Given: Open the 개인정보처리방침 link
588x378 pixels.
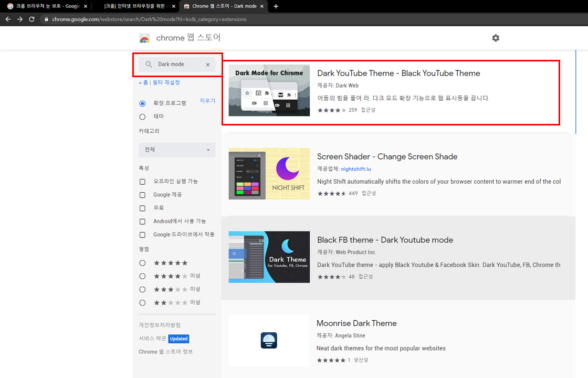Looking at the screenshot, I should [160, 325].
